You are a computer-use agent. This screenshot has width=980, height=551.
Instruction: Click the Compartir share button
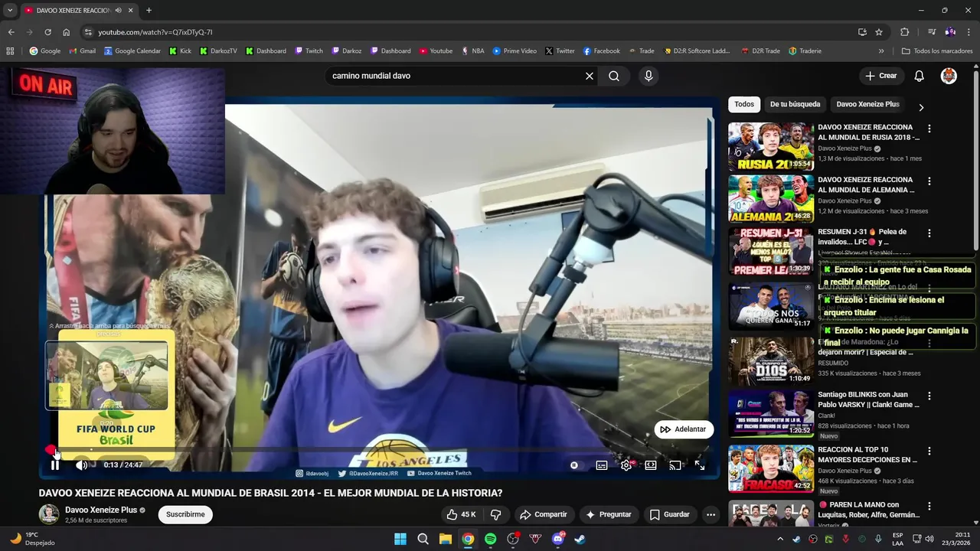[x=543, y=514]
